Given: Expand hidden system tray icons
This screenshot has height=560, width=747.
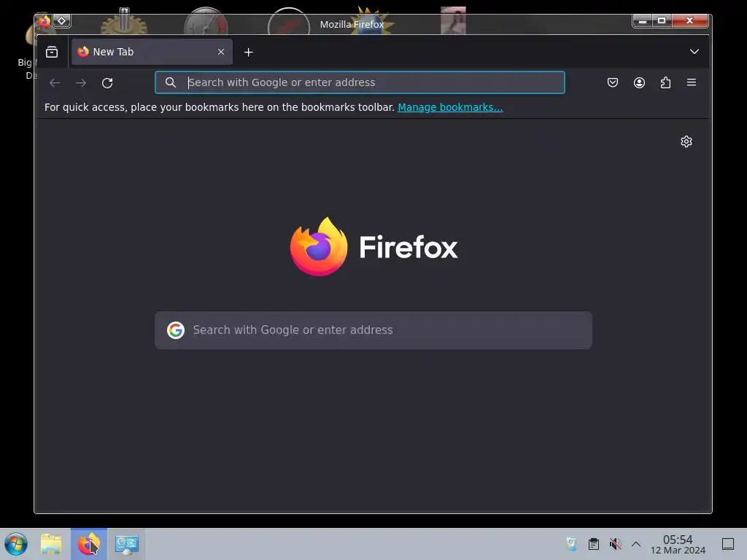Looking at the screenshot, I should coord(636,544).
